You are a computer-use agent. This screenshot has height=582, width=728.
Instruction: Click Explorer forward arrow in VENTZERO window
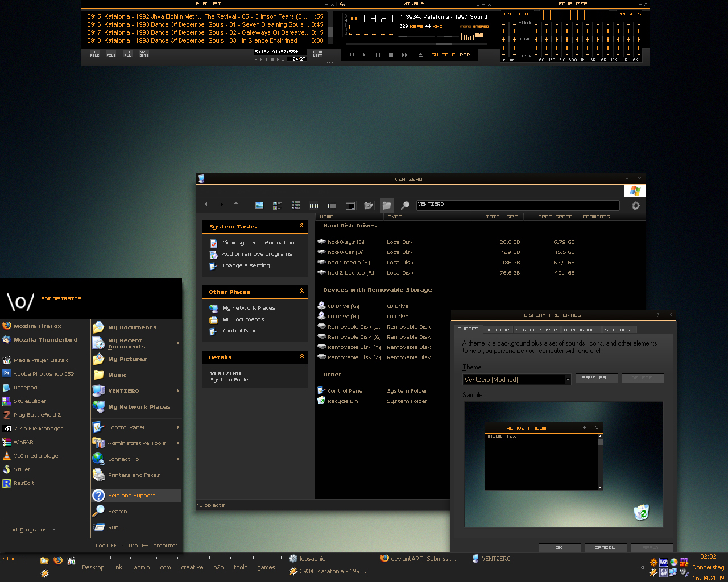[222, 205]
